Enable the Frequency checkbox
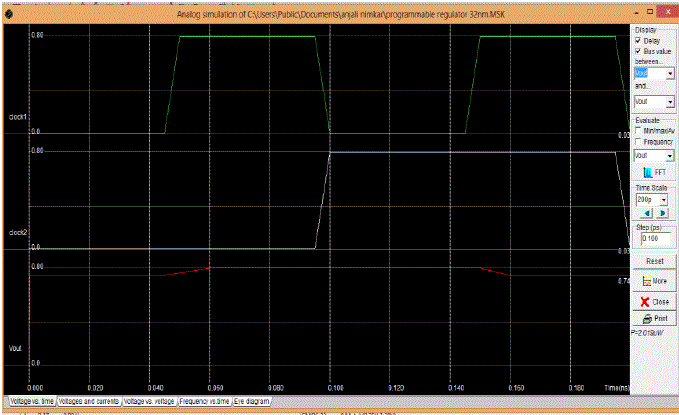This screenshot has width=679, height=415. tap(638, 142)
